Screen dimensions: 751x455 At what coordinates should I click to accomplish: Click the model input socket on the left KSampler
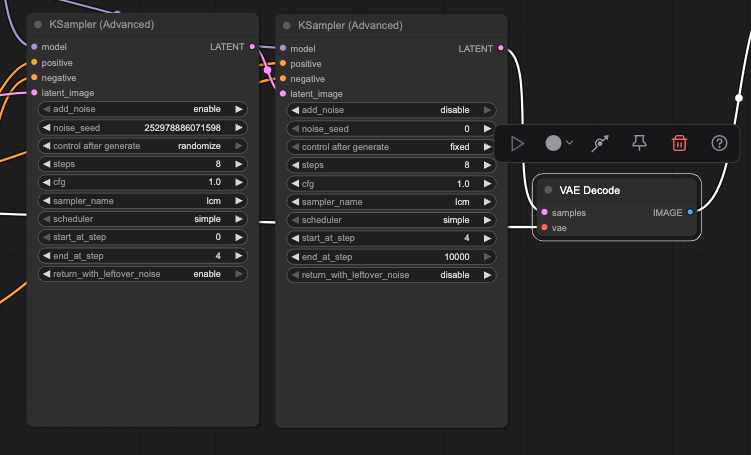click(x=34, y=46)
